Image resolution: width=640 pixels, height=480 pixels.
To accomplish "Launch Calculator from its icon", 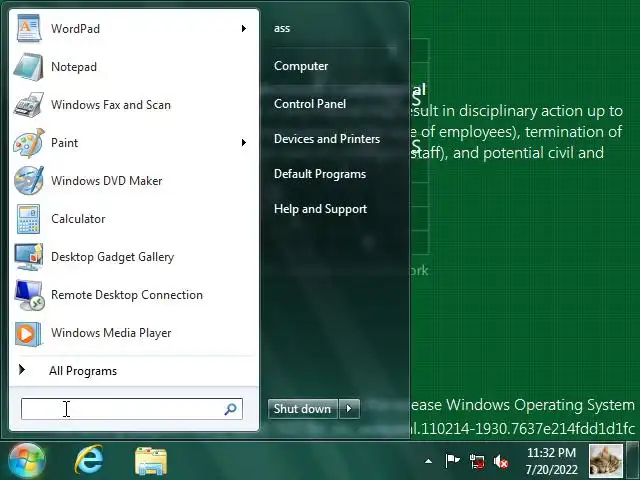I will (x=28, y=219).
